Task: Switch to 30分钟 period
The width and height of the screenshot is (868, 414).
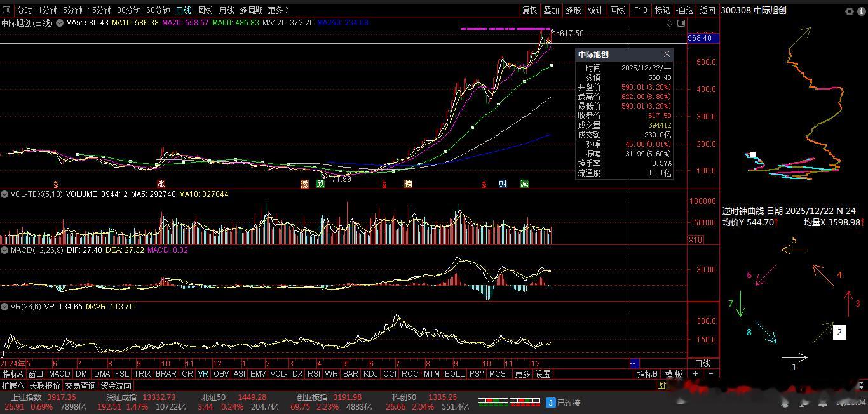Action: (x=129, y=10)
